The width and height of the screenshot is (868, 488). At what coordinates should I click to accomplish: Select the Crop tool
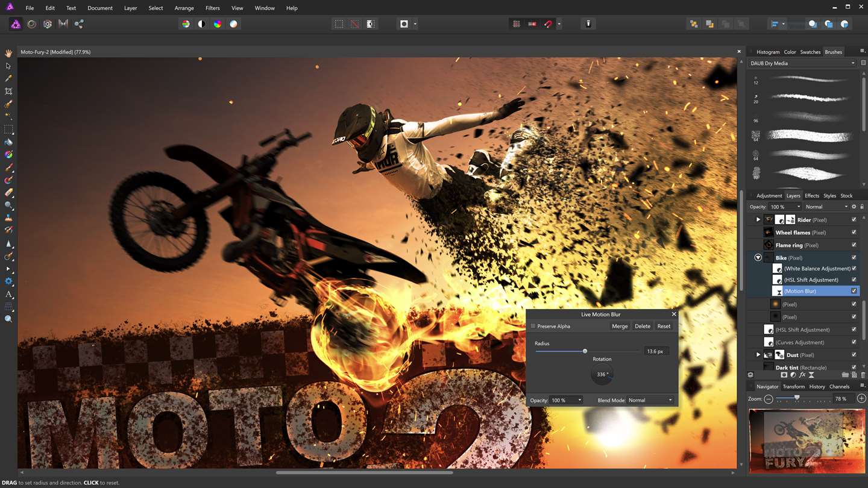point(8,91)
